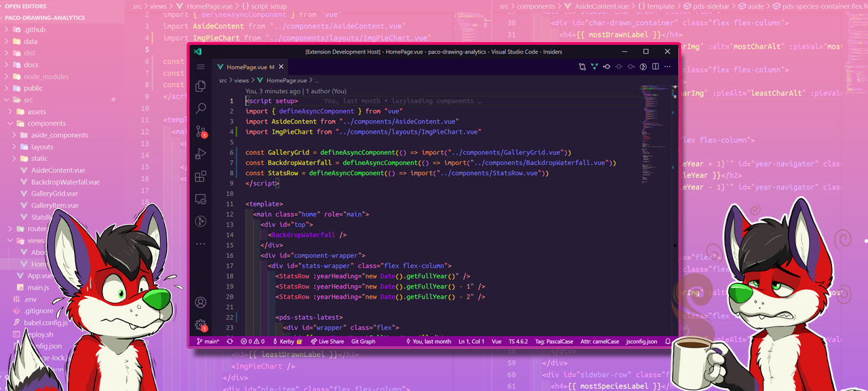Select the HomePage.vue editor tab
Image resolution: width=868 pixels, height=391 pixels.
point(246,67)
